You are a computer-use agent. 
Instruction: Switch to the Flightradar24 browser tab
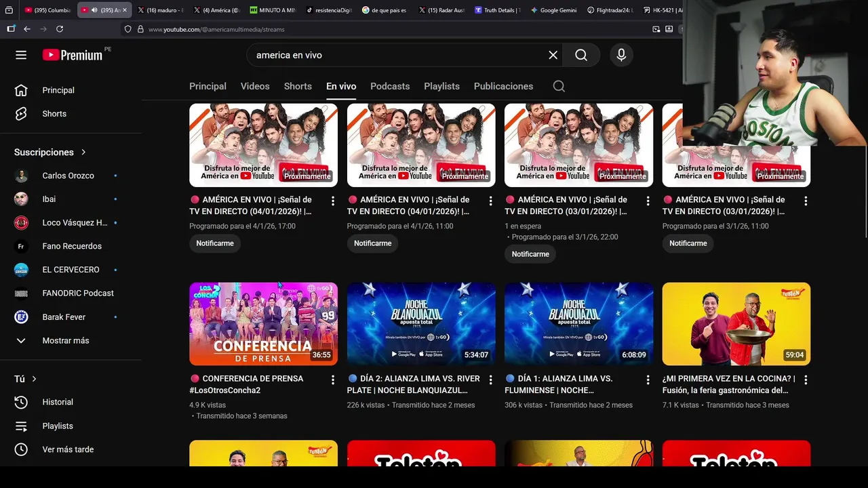[x=610, y=10]
